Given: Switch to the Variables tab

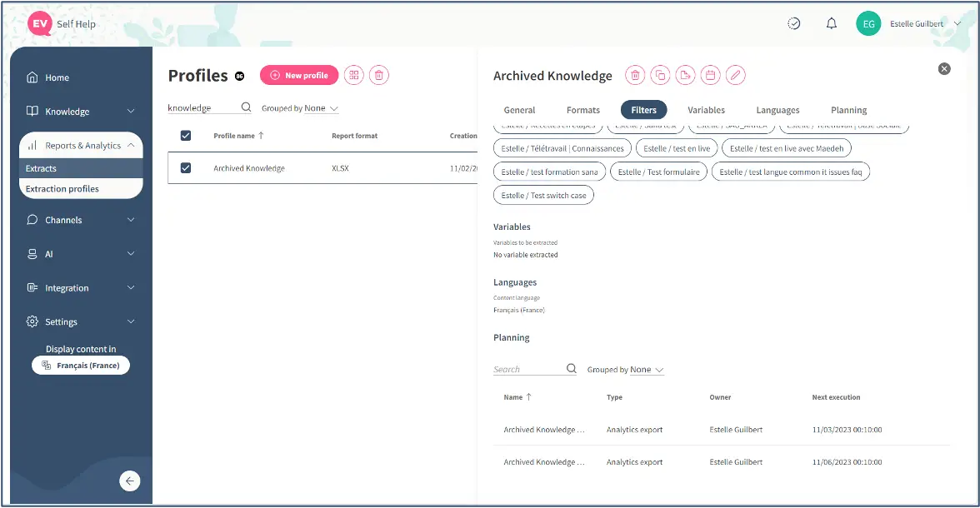Looking at the screenshot, I should pyautogui.click(x=706, y=110).
